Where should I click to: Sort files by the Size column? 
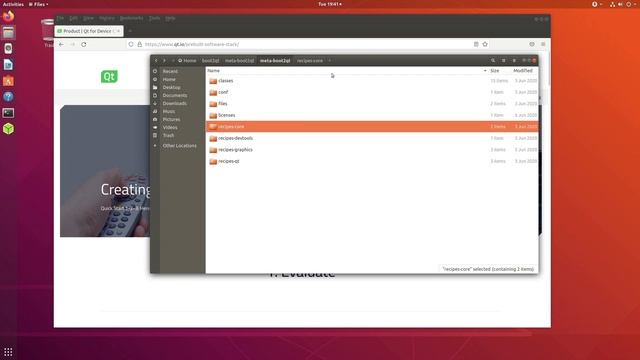(x=500, y=71)
